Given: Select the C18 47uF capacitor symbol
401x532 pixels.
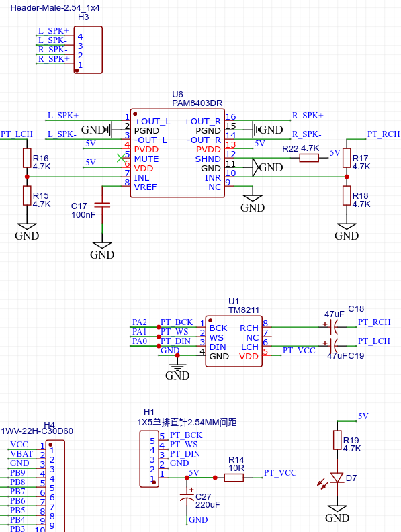Looking at the screenshot, I should [335, 327].
